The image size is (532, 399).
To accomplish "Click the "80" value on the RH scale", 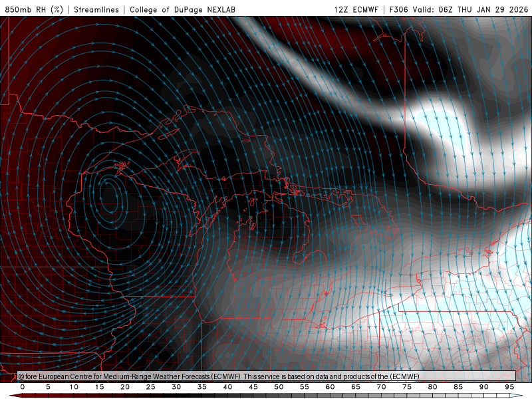I will (x=432, y=387).
